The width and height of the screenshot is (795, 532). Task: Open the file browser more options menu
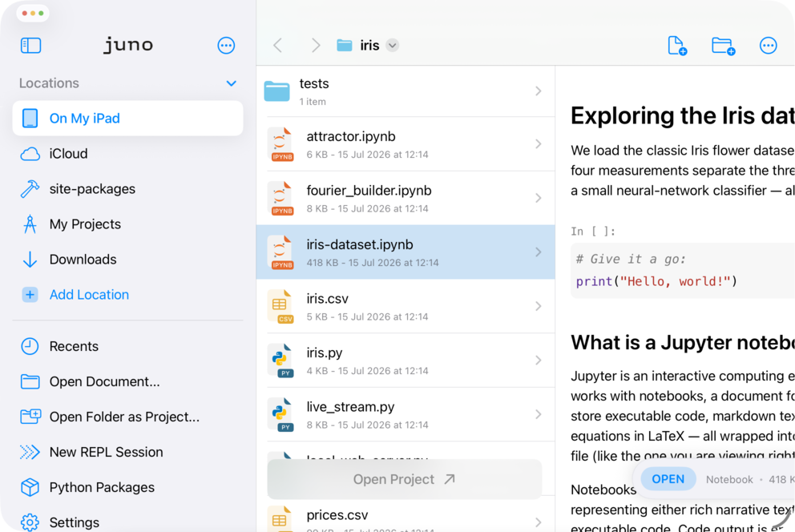[768, 46]
